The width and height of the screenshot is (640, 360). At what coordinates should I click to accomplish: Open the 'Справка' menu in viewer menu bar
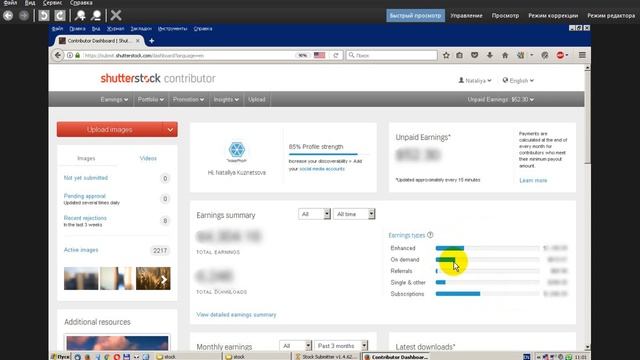[81, 3]
